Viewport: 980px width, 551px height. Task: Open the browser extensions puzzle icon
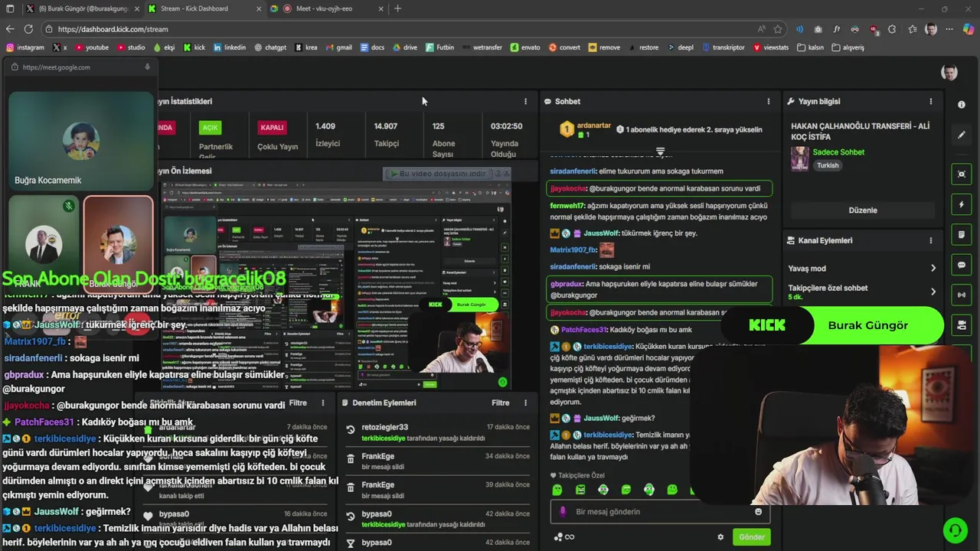click(892, 29)
